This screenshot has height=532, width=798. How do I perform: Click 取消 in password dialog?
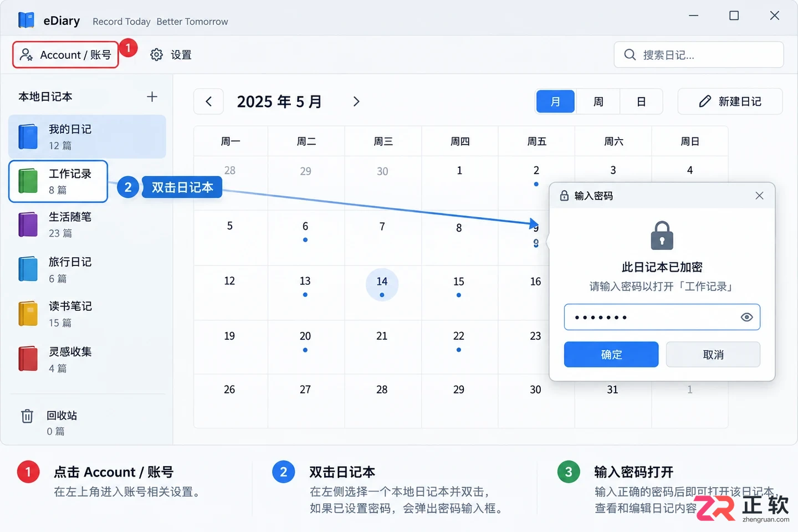pyautogui.click(x=713, y=354)
